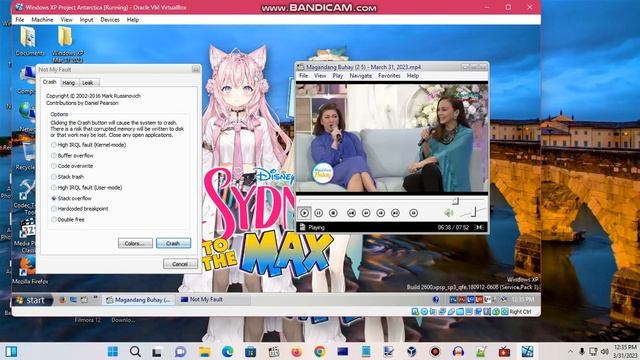The height and width of the screenshot is (360, 640).
Task: Open the File menu in media player
Action: pos(304,76)
